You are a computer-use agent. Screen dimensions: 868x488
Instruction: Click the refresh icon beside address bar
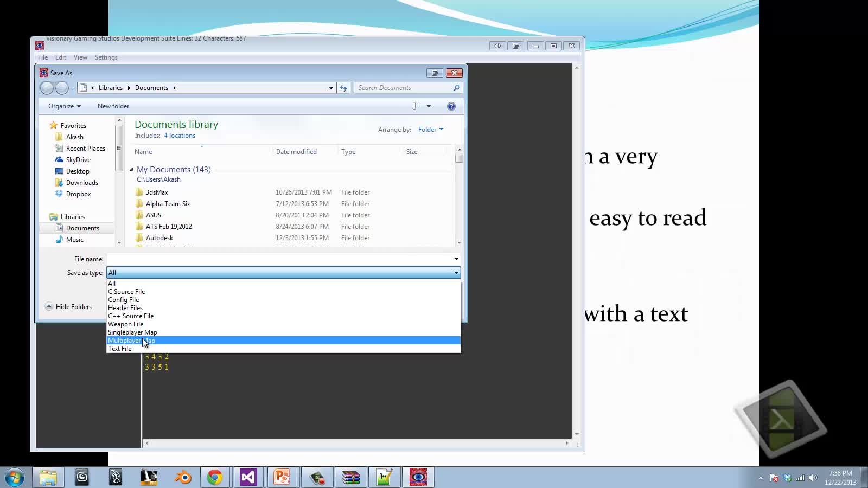click(343, 88)
